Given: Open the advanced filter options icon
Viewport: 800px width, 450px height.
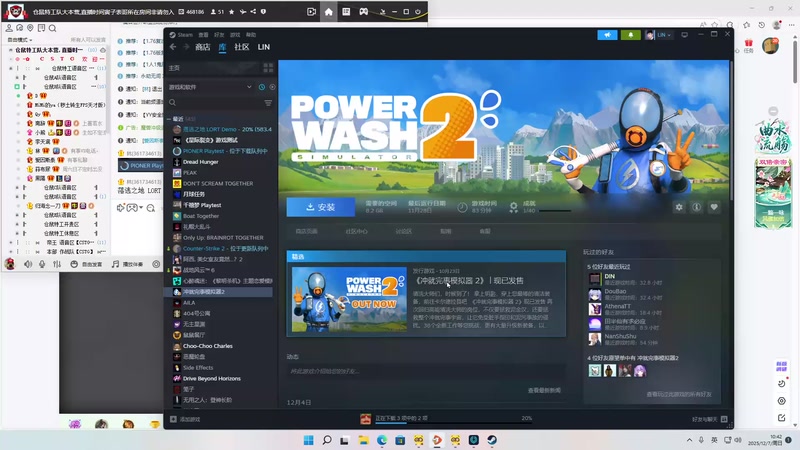Looking at the screenshot, I should point(268,103).
